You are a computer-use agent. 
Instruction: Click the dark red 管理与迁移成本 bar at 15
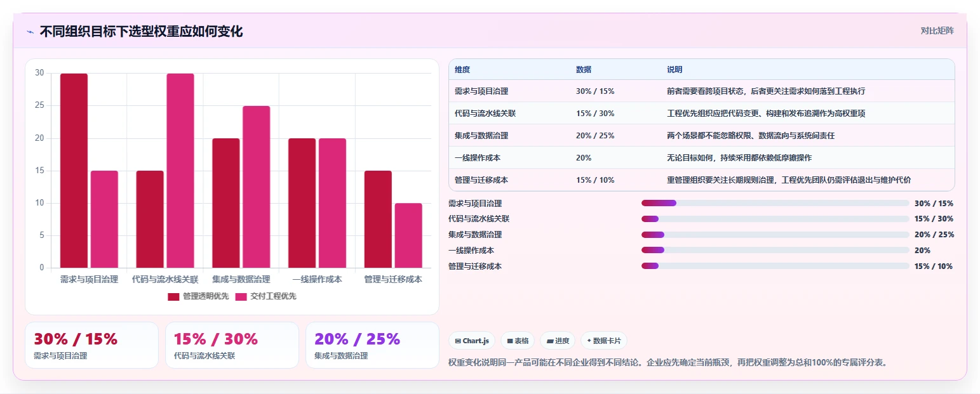point(378,219)
